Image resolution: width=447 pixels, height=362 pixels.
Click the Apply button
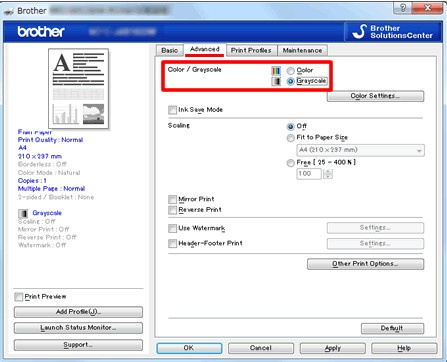[333, 348]
